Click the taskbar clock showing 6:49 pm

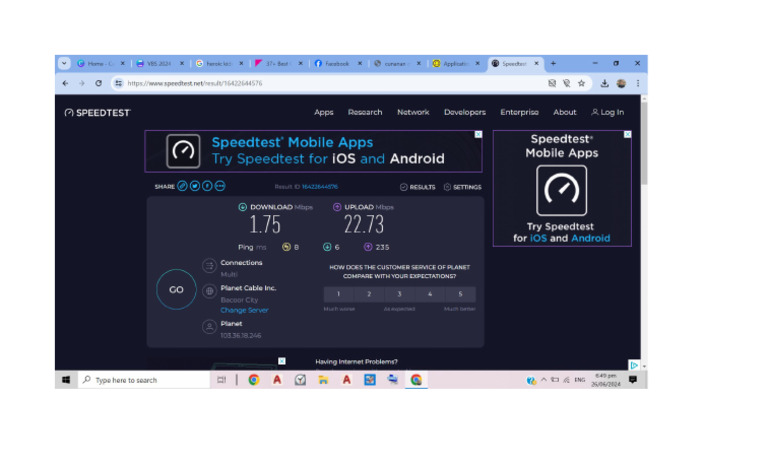click(605, 380)
